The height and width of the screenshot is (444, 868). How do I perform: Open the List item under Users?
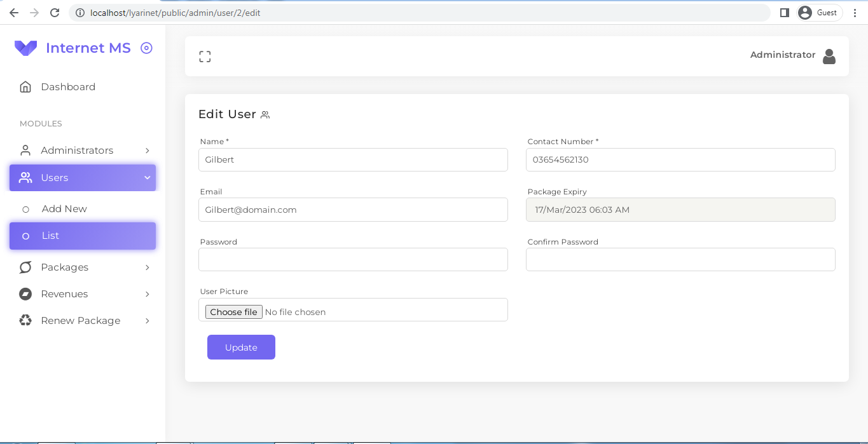pyautogui.click(x=50, y=236)
